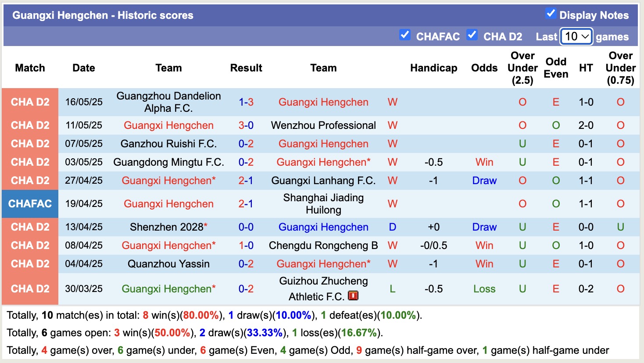Open Chengdu Rongcheng B team link
Image resolution: width=644 pixels, height=363 pixels.
323,246
